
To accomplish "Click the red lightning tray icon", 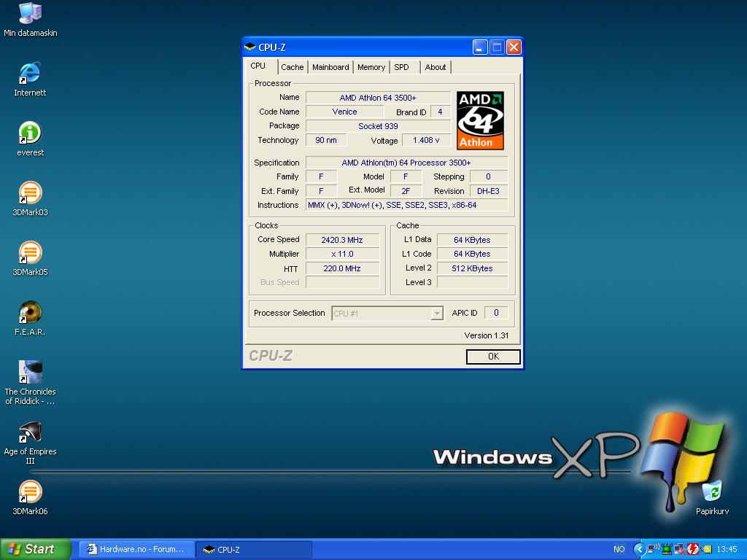I will click(693, 549).
